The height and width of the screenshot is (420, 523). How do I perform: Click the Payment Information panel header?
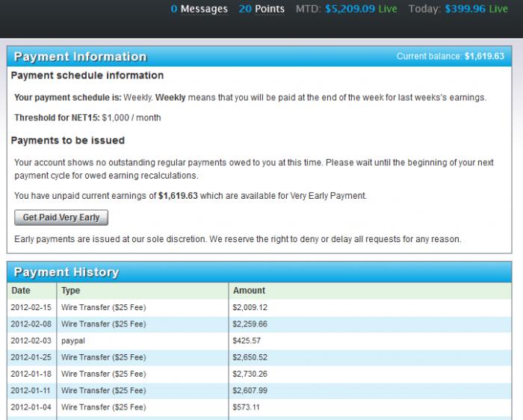(x=259, y=56)
